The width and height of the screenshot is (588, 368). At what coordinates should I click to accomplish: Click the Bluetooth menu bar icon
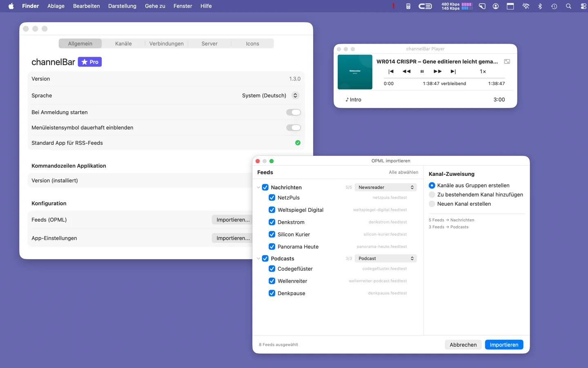click(x=540, y=6)
